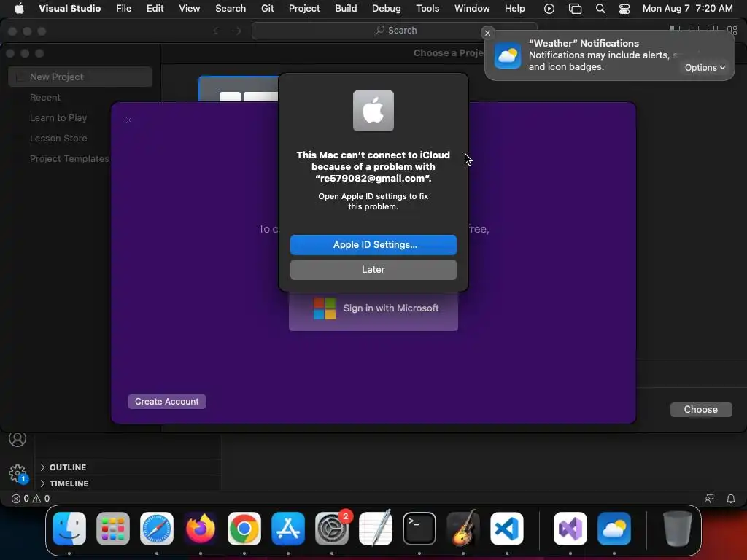Open Terminal from the Dock
Viewport: 747px width, 560px height.
(x=419, y=529)
